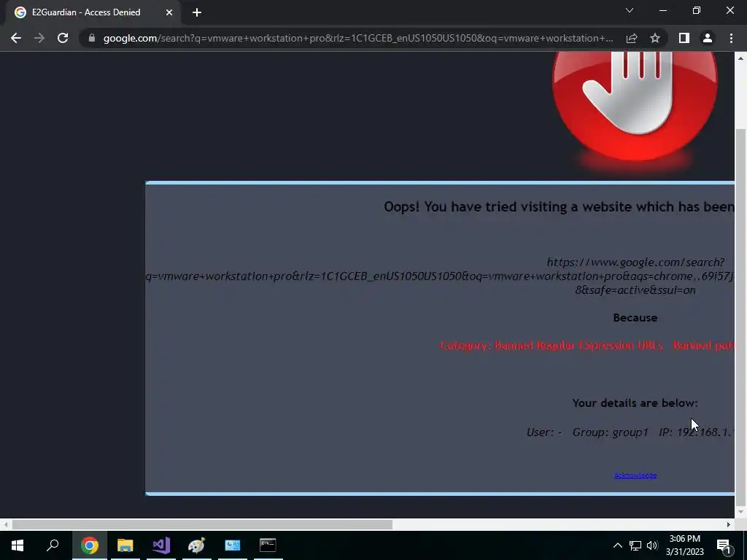Select the E2Guardian - Access Denied tab
Image resolution: width=747 pixels, height=560 pixels.
pyautogui.click(x=93, y=12)
